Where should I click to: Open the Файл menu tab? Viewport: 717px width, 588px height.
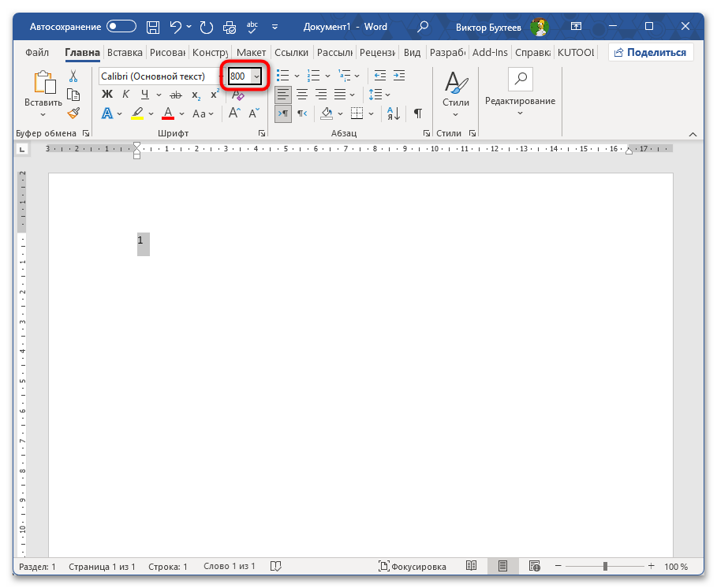tap(37, 53)
